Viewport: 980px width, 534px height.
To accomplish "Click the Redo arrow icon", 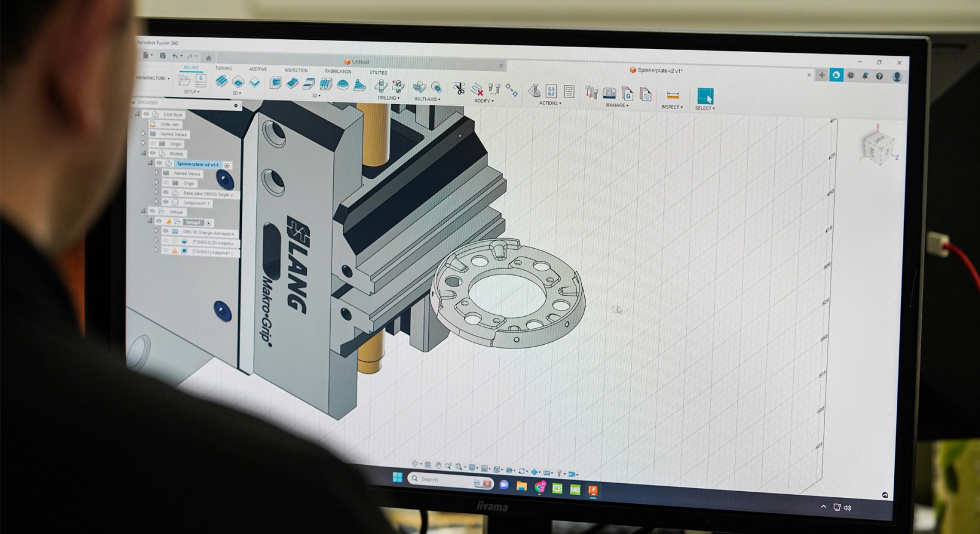I will coord(190,56).
